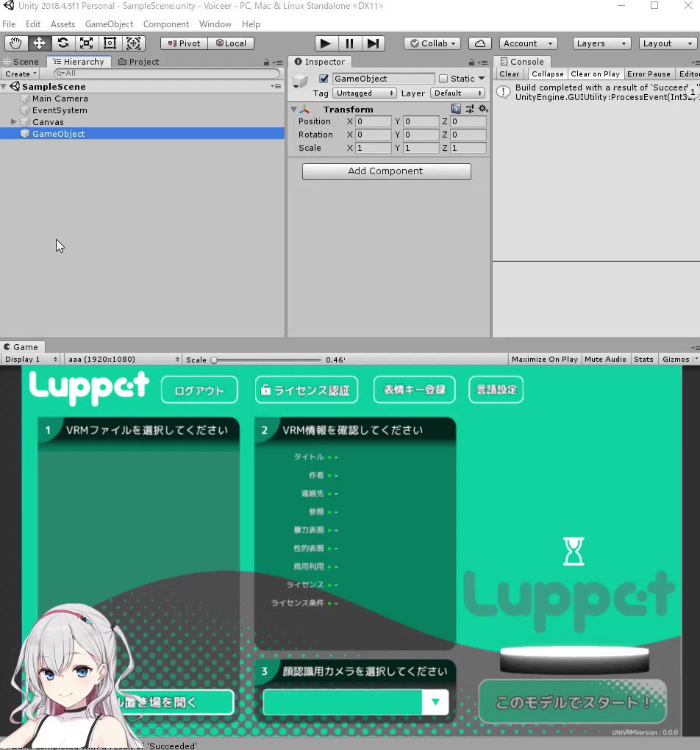
Task: Click the Unity scene icon beside SampleScene
Action: (15, 87)
